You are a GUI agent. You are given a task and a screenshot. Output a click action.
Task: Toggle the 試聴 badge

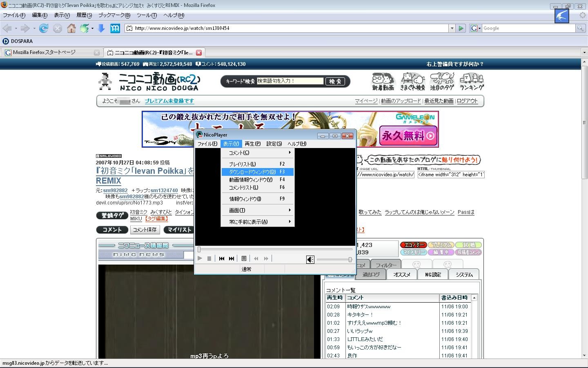coord(469,245)
